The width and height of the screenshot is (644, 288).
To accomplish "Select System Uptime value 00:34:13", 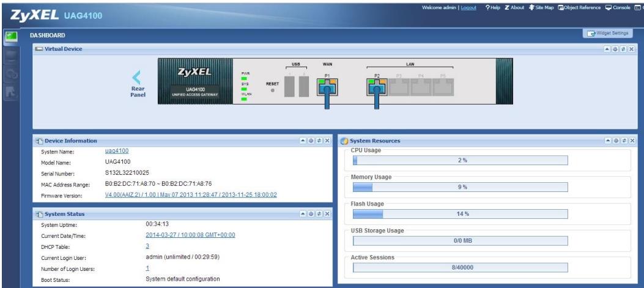I will tap(157, 224).
